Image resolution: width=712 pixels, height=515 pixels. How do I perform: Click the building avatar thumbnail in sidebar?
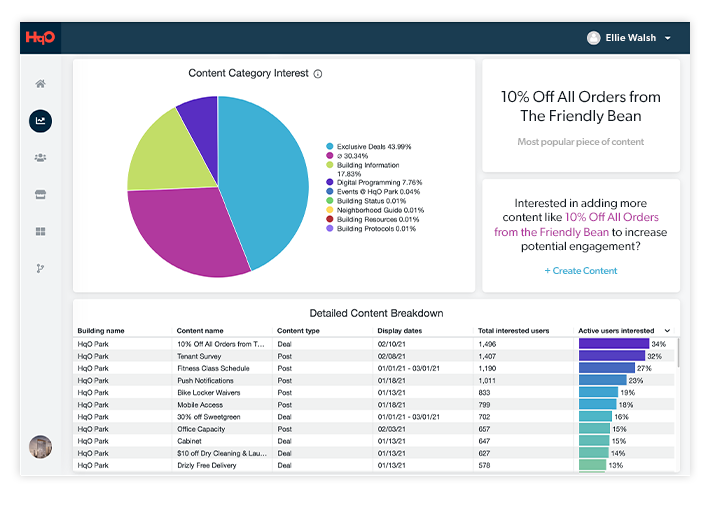tap(40, 446)
